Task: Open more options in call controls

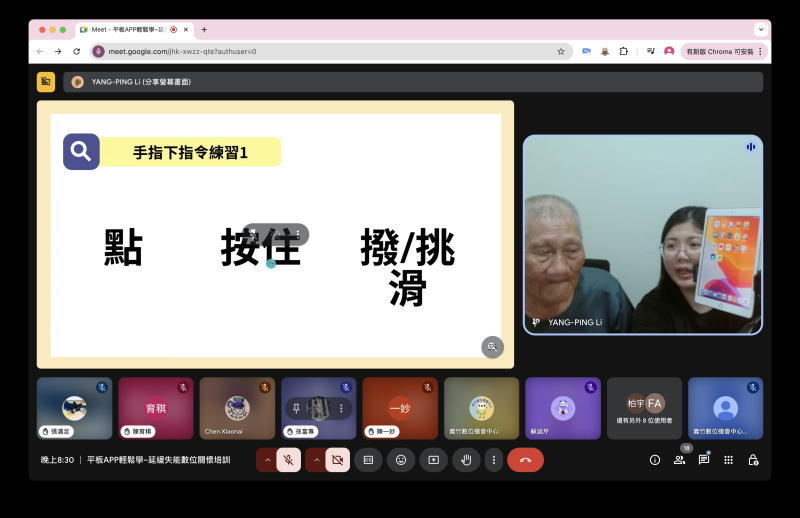Action: [x=493, y=460]
